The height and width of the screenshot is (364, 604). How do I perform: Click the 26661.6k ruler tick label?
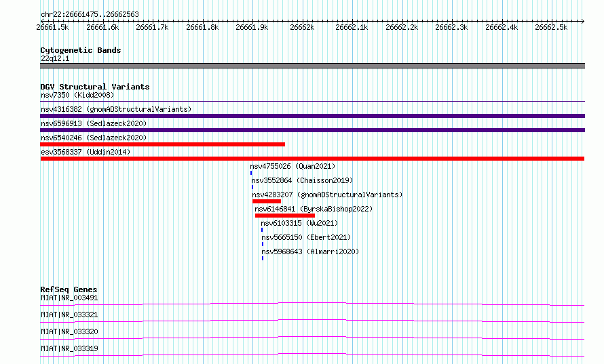pos(102,28)
